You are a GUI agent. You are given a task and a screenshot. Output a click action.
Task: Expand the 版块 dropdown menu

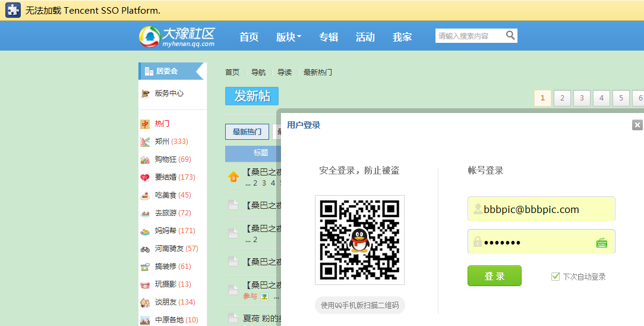(289, 37)
